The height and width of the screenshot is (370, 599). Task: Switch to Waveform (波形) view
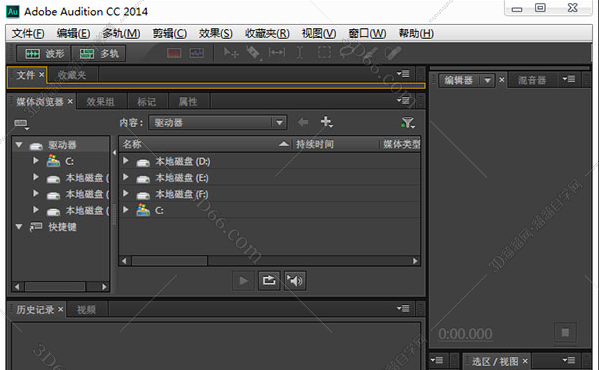point(44,53)
